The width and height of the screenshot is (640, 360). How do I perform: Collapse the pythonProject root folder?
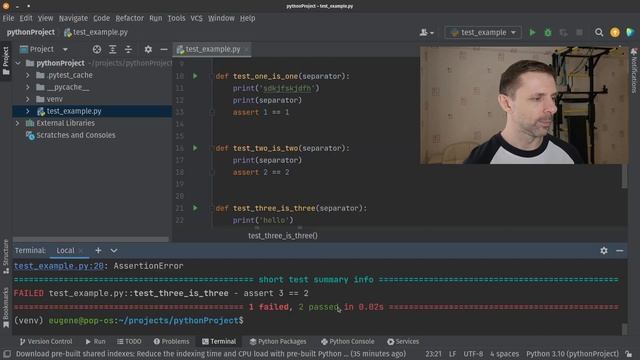pos(18,63)
